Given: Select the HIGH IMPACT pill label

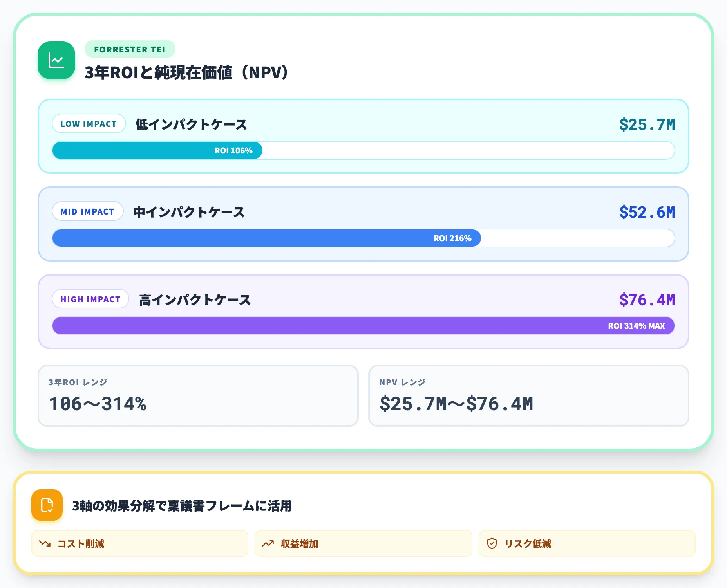Looking at the screenshot, I should point(90,299).
